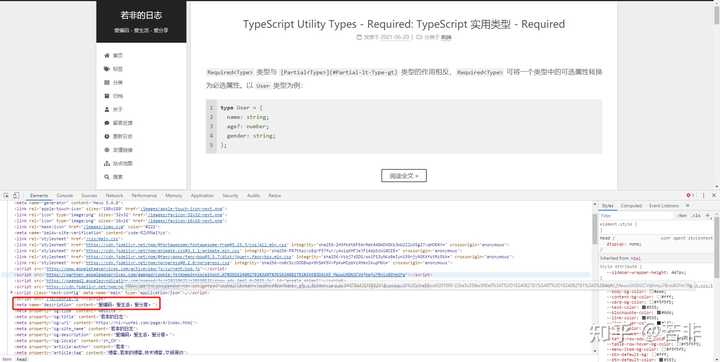Switch to the Console tab in DevTools
Viewport: 720px width, 362px height.
tap(65, 196)
